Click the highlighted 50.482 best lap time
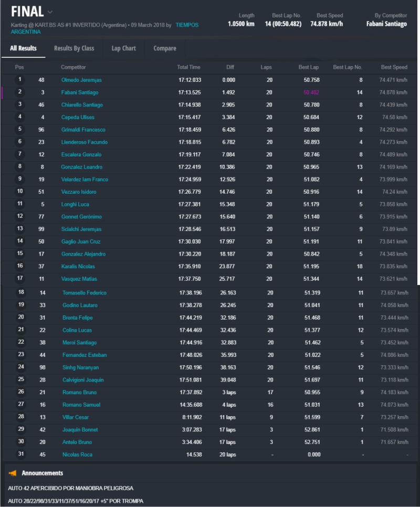Viewport: 420px width, 507px height. click(x=311, y=92)
